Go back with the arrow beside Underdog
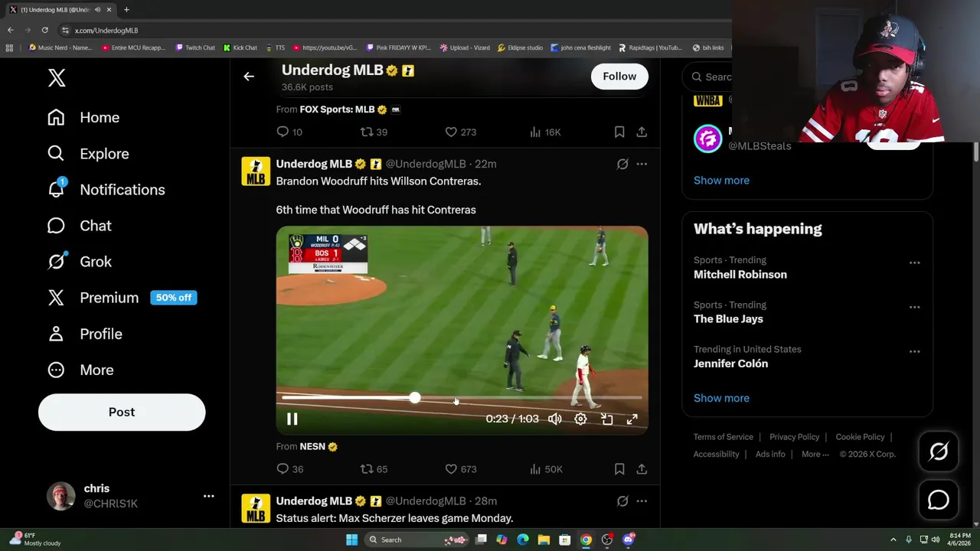This screenshot has height=551, width=980. (x=249, y=77)
